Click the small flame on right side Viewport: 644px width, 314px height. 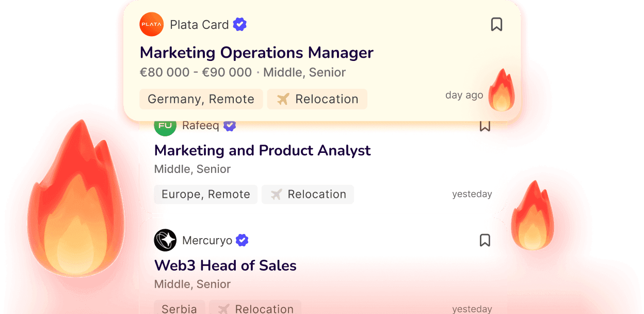[x=532, y=217]
